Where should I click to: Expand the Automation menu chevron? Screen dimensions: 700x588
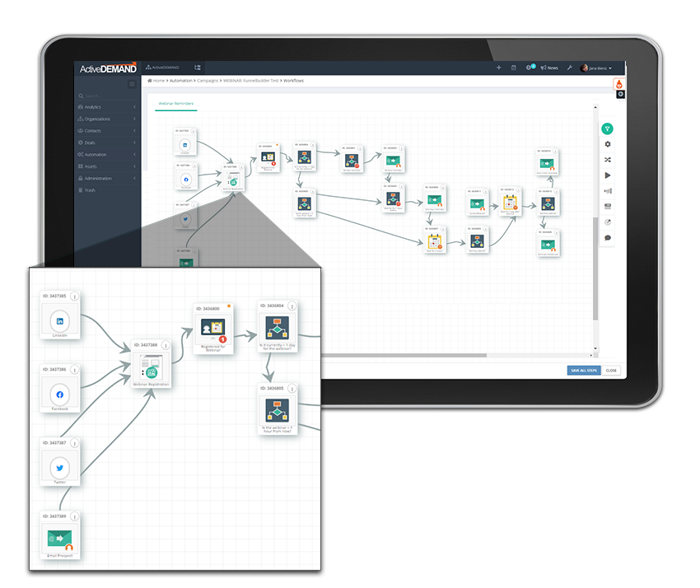136,155
